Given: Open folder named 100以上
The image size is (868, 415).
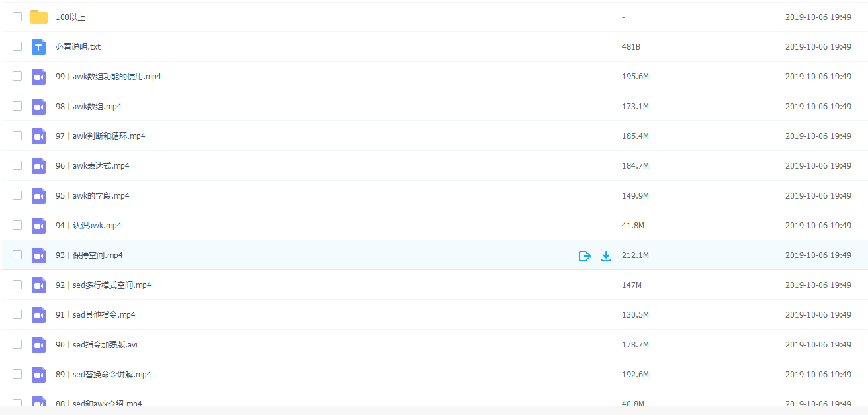Looking at the screenshot, I should pos(69,17).
